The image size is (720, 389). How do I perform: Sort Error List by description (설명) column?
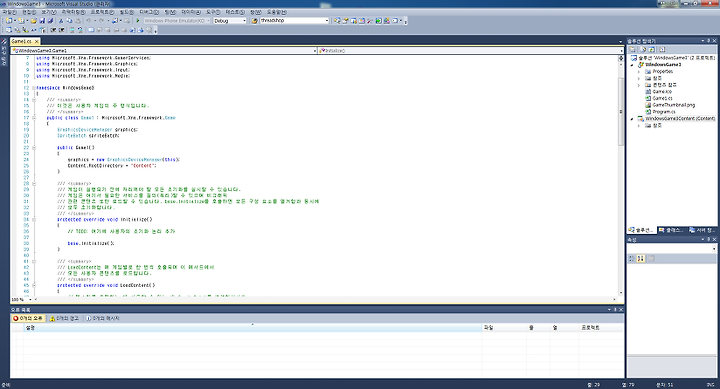[253, 328]
